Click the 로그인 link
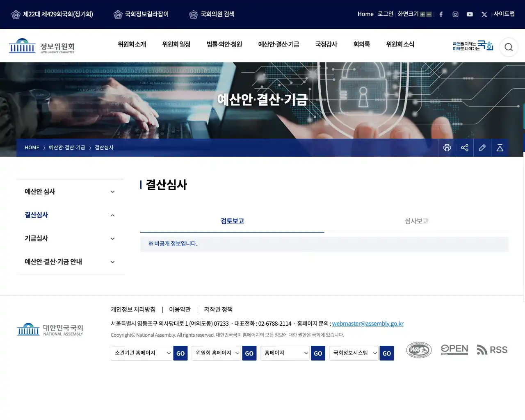Screen dimensions: 525x420 pyautogui.click(x=386, y=14)
